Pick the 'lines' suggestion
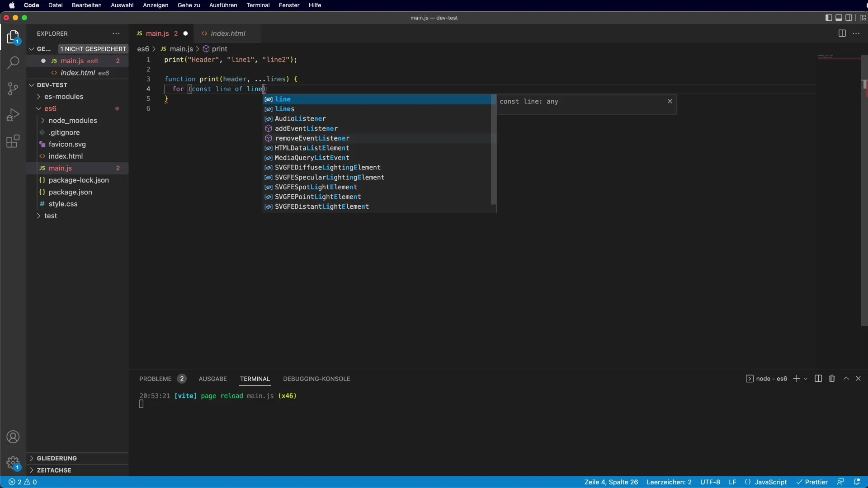Viewport: 868px width, 488px height. point(377,109)
